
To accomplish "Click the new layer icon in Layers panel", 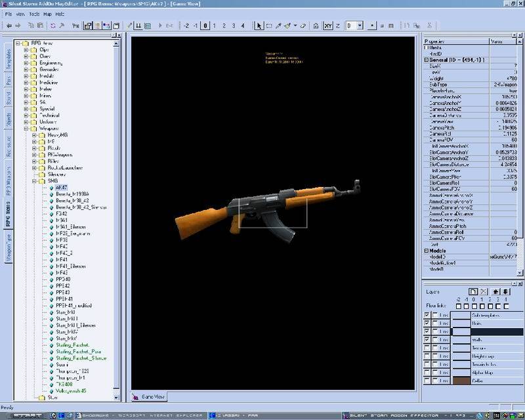I will tap(472, 291).
